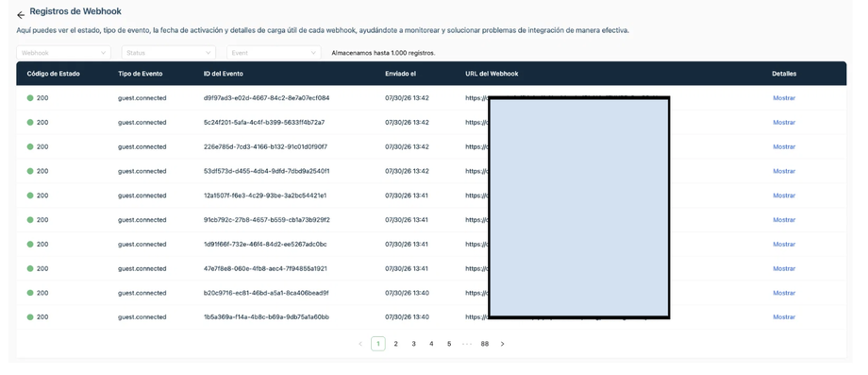
Task: Click the Enviado el column header
Action: [400, 74]
